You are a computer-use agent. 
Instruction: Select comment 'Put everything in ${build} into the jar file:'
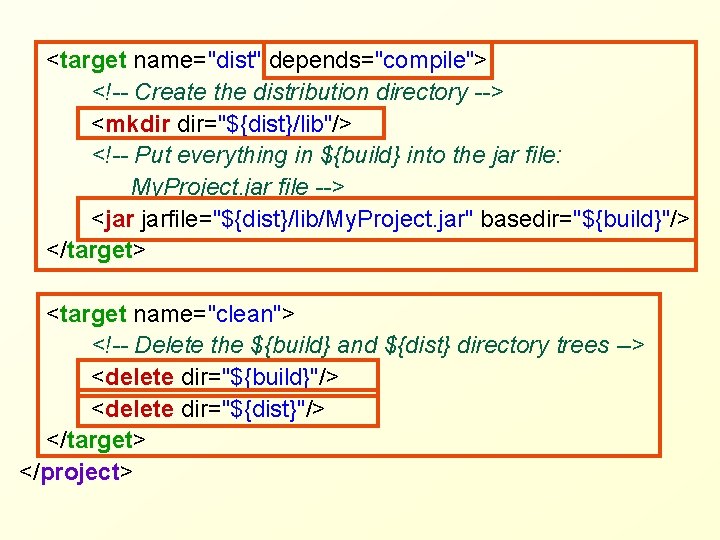(327, 155)
